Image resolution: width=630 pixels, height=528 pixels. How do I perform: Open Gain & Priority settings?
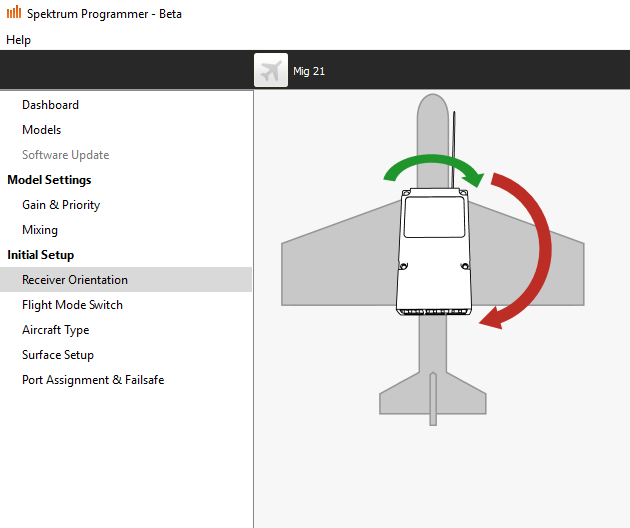(x=61, y=205)
